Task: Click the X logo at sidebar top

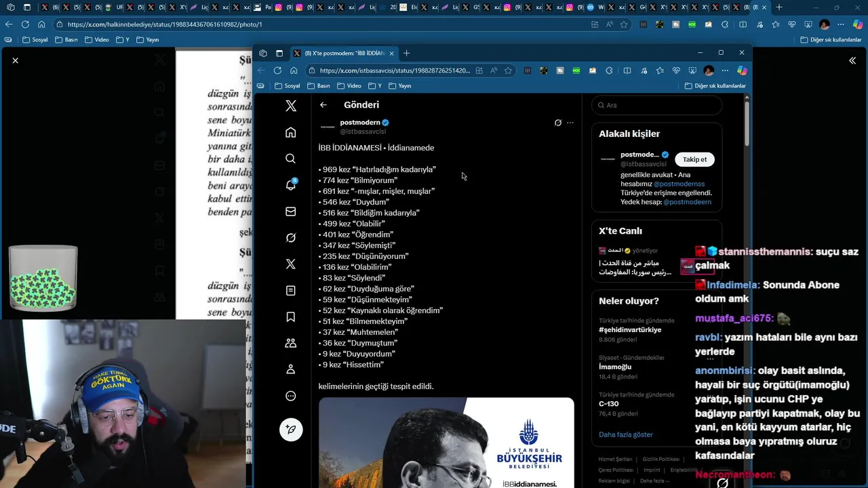Action: point(290,106)
